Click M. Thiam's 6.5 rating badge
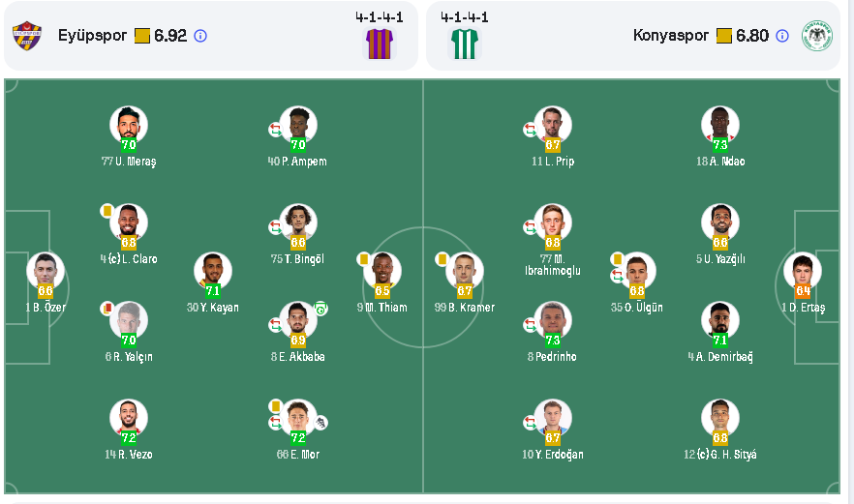The image size is (854, 504). click(382, 290)
